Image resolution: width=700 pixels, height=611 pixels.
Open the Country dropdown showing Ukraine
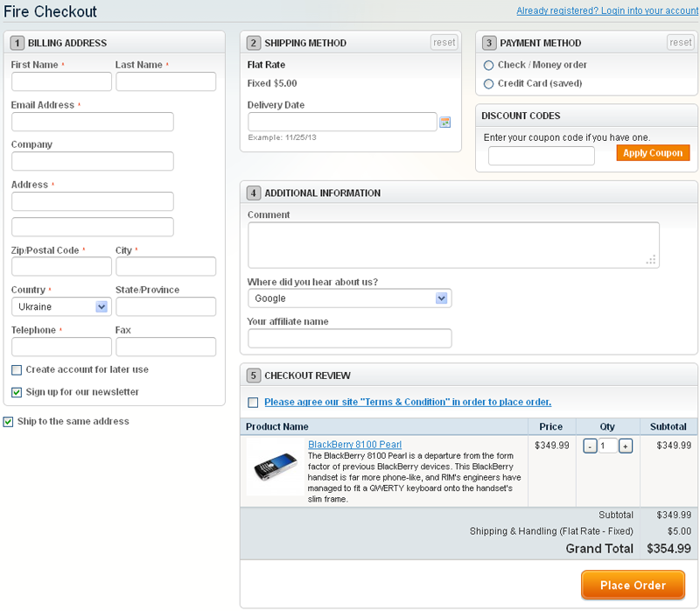point(60,306)
